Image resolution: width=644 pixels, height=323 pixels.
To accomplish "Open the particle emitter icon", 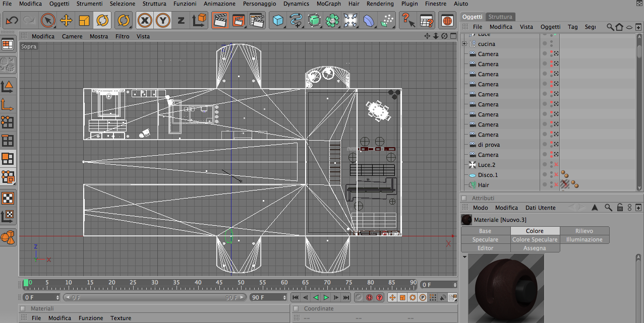I will (x=387, y=21).
